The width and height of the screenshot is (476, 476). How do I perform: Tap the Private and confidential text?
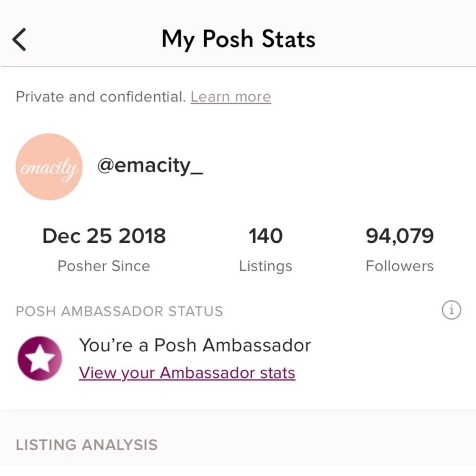point(100,97)
